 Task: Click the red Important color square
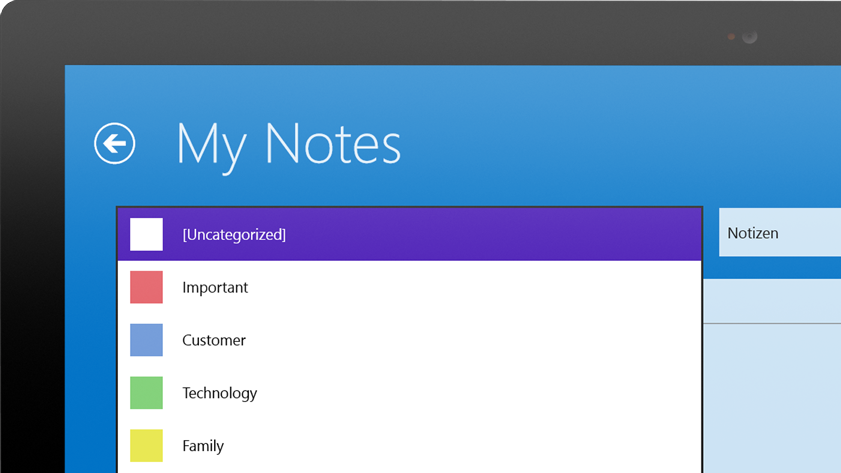coord(146,287)
